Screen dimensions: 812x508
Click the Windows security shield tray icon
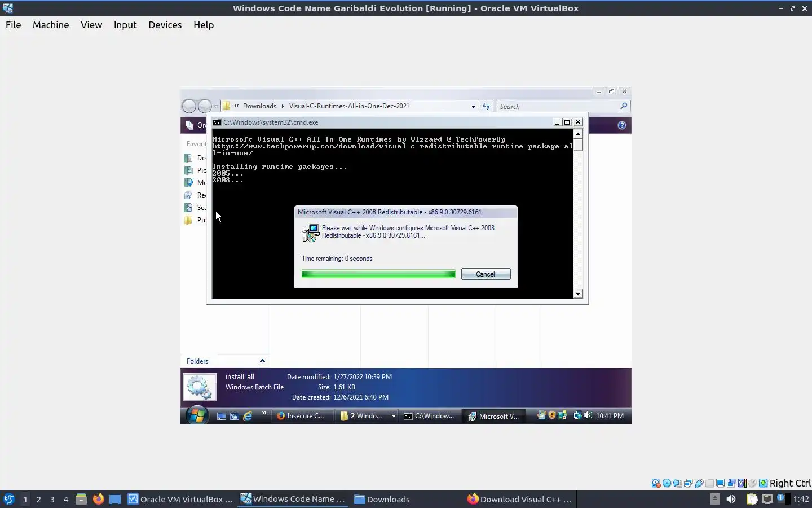point(552,415)
